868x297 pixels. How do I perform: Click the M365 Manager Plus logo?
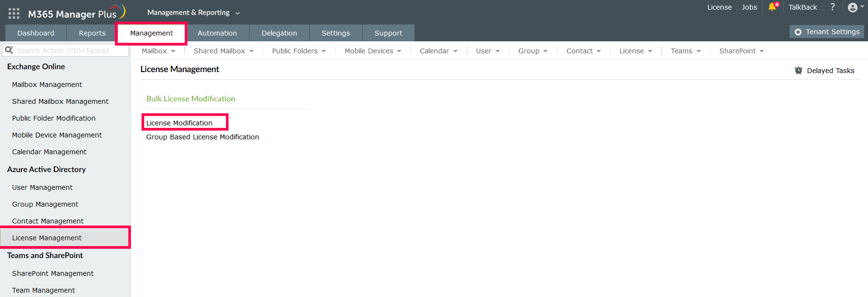tap(76, 12)
